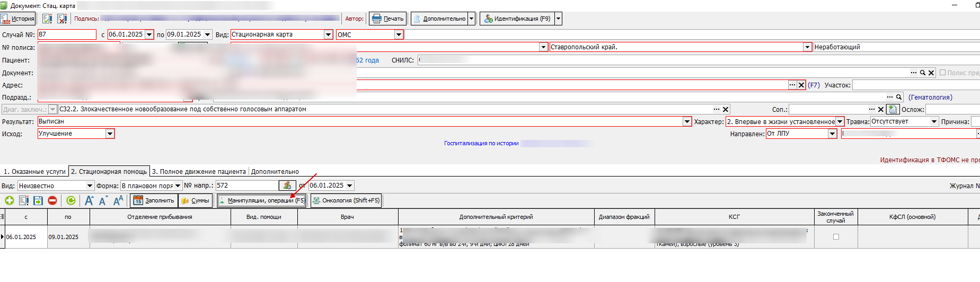The width and height of the screenshot is (980, 282).
Task: Click the save floppy disk icon
Action: 38,200
